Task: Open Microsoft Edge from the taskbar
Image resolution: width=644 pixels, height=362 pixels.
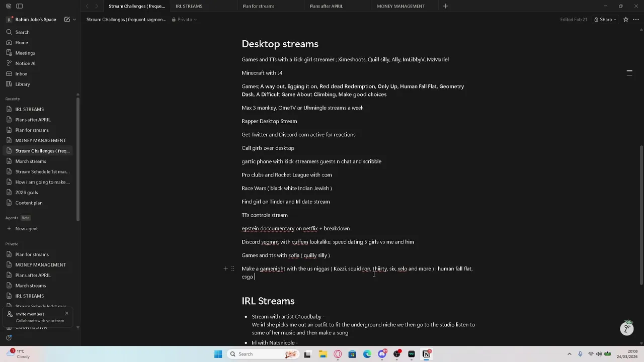Action: tap(367, 354)
